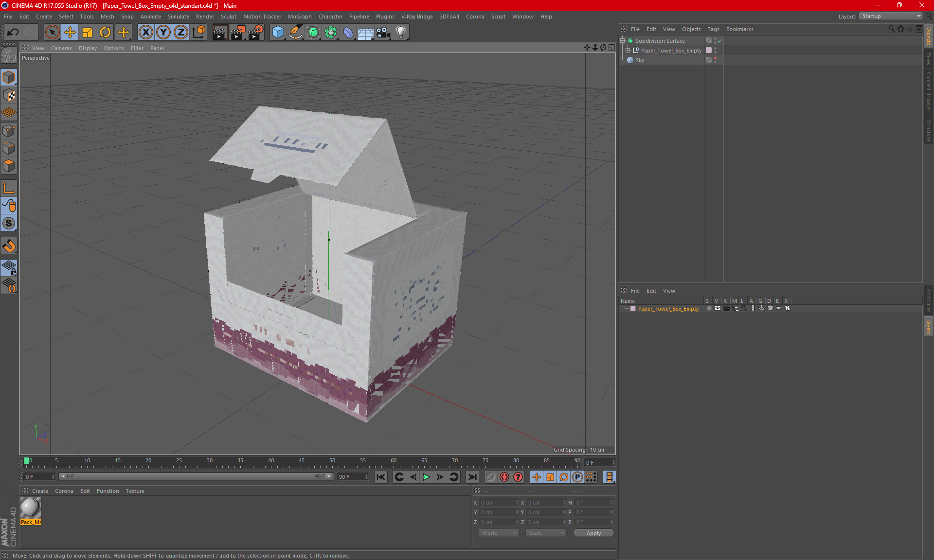This screenshot has width=934, height=560.
Task: Open viewport Cameras menu
Action: point(61,48)
